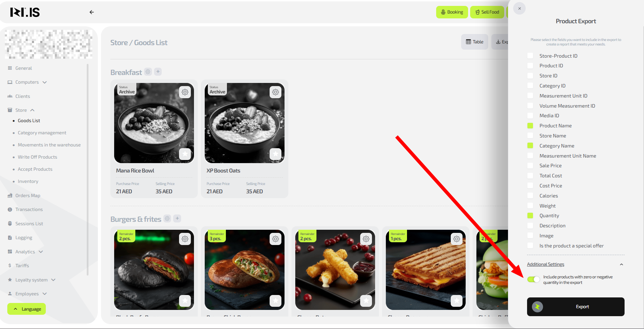Click the star on grilled sandwich card
This screenshot has height=329, width=644.
pos(457,301)
